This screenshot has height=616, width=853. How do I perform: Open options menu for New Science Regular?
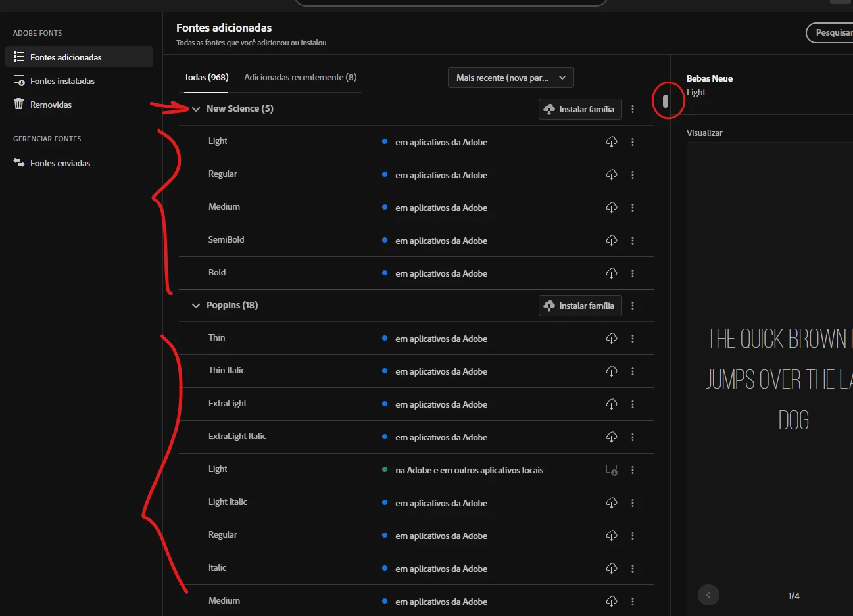633,175
